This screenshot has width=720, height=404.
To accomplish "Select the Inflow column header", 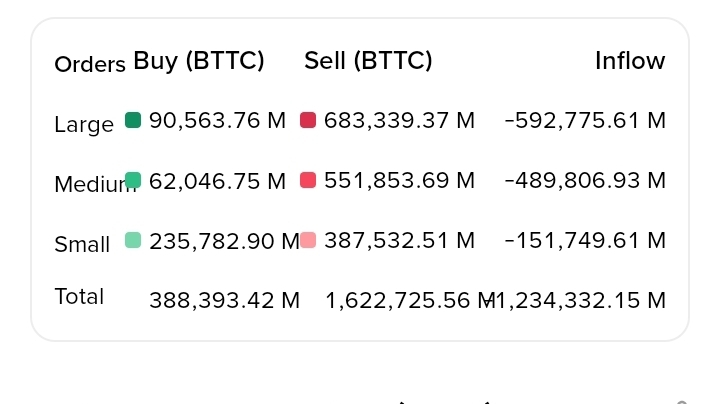I will 630,61.
